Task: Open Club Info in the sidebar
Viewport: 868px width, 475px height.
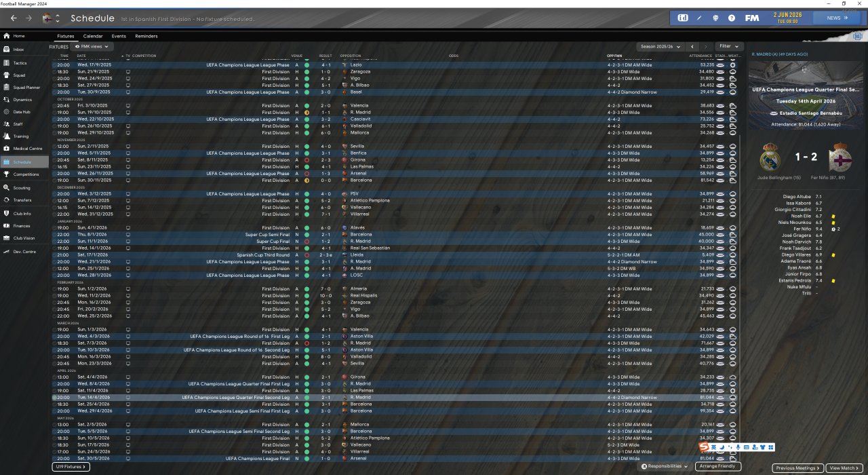Action: tap(24, 214)
